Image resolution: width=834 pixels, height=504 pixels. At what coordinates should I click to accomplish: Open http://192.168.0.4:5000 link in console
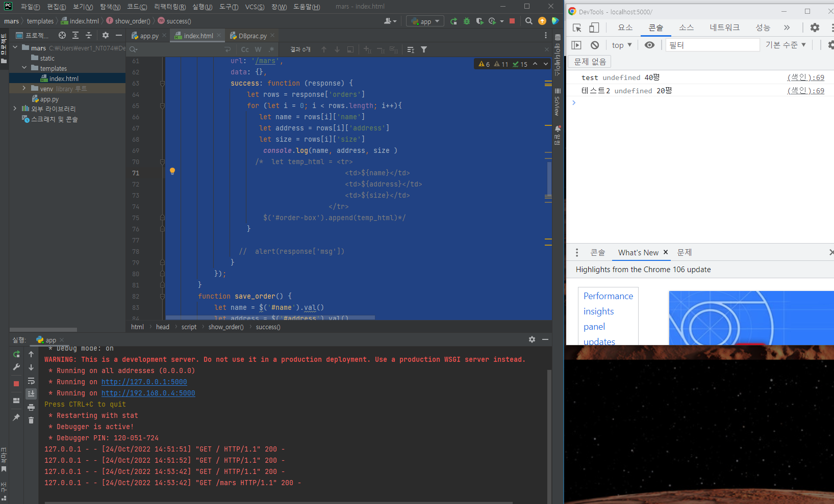(x=148, y=393)
